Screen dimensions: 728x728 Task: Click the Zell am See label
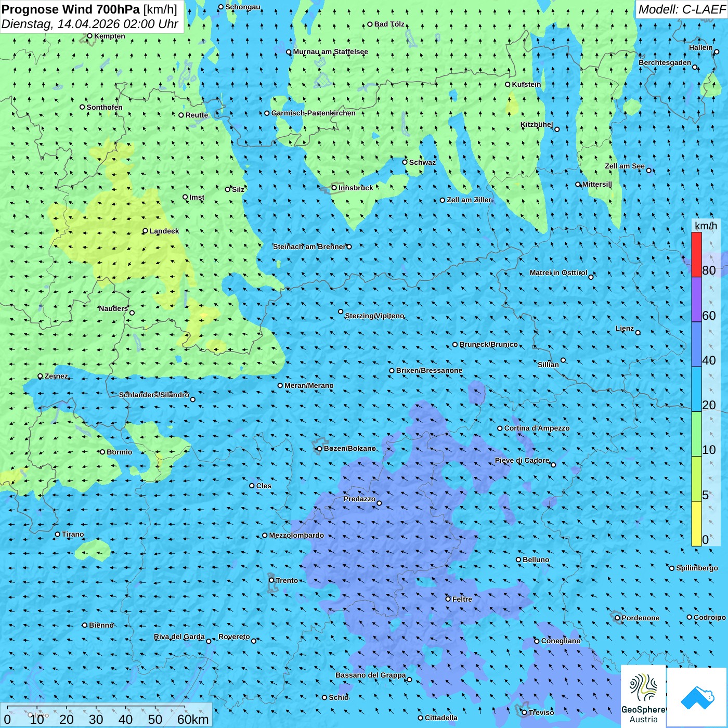click(625, 166)
